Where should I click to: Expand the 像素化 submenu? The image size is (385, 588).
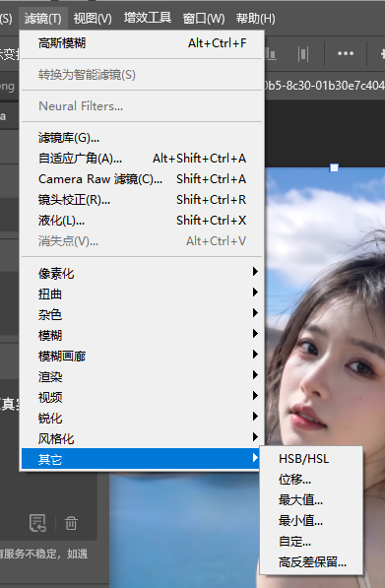[143, 274]
